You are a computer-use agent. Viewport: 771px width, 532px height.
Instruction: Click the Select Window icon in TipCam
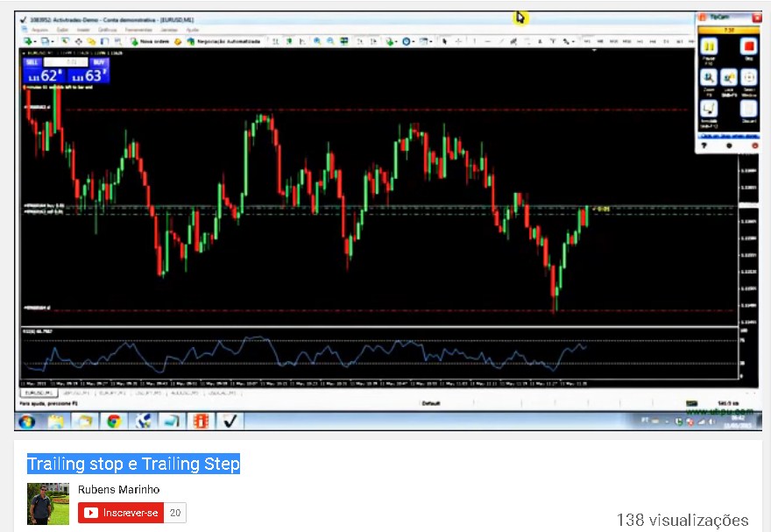click(748, 79)
